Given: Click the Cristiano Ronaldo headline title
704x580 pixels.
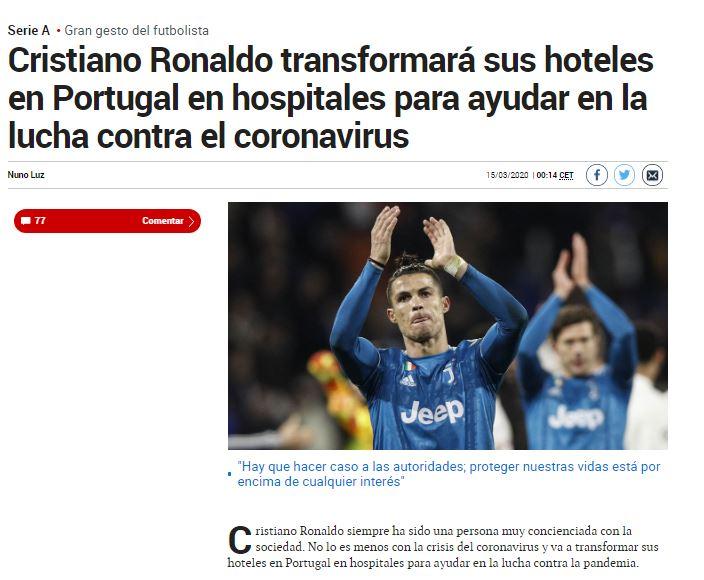Looking at the screenshot, I should 330,98.
